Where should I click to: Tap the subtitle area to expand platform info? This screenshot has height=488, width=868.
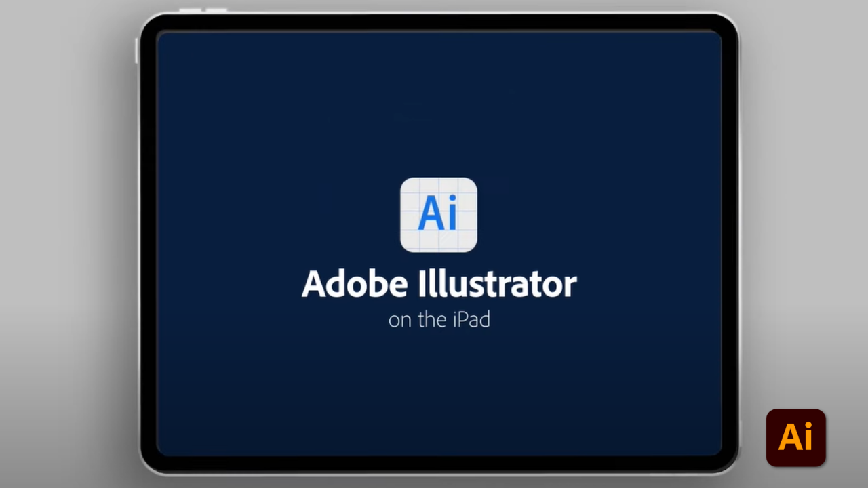(439, 319)
